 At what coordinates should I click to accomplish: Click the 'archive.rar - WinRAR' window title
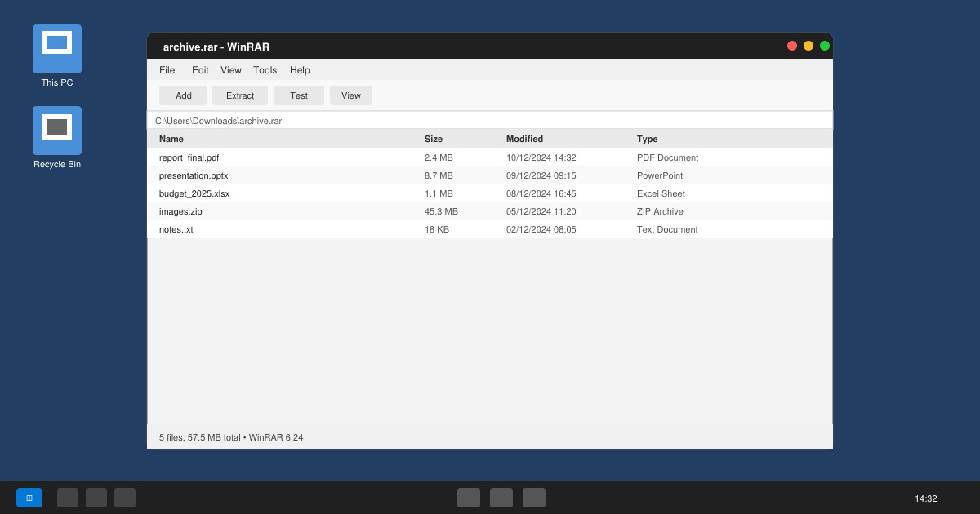click(x=216, y=47)
